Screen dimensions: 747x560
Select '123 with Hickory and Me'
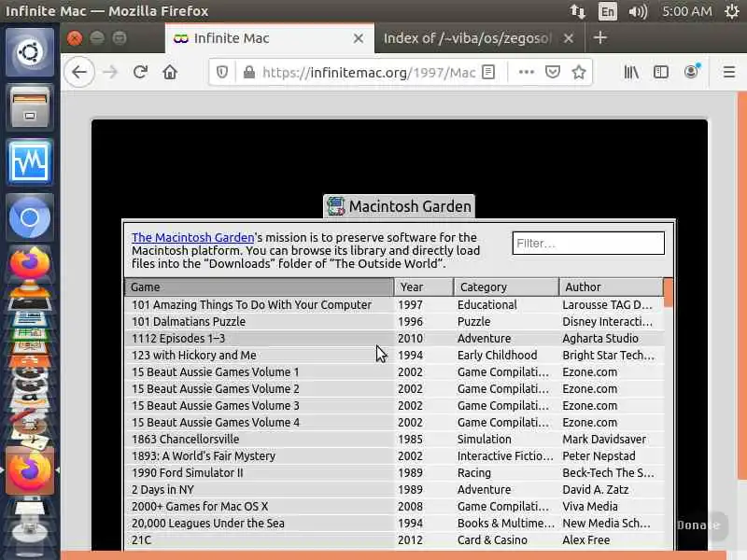[x=393, y=356]
